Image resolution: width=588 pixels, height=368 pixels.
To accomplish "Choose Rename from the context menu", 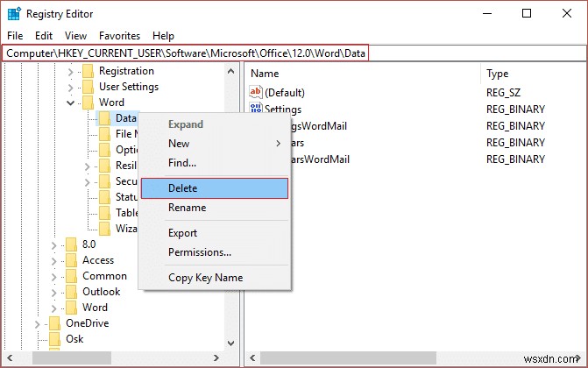I will (x=215, y=208).
